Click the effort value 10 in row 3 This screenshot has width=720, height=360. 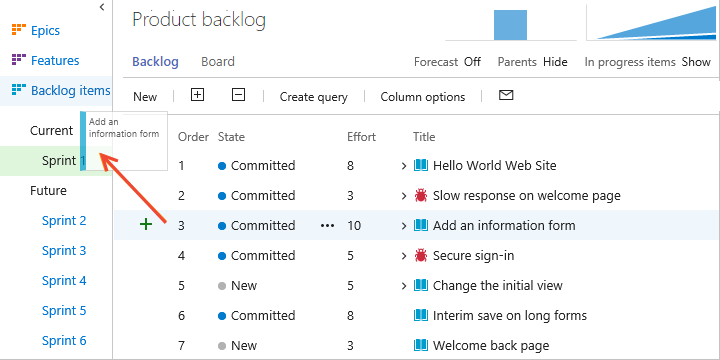[x=354, y=225]
